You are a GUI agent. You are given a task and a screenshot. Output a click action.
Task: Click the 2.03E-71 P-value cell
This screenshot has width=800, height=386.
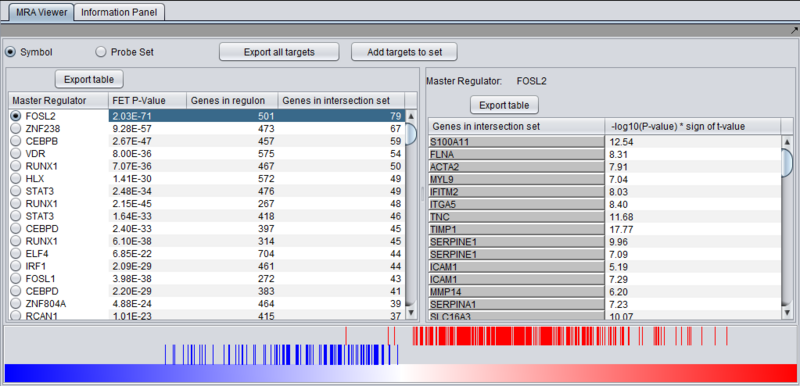[x=147, y=116]
